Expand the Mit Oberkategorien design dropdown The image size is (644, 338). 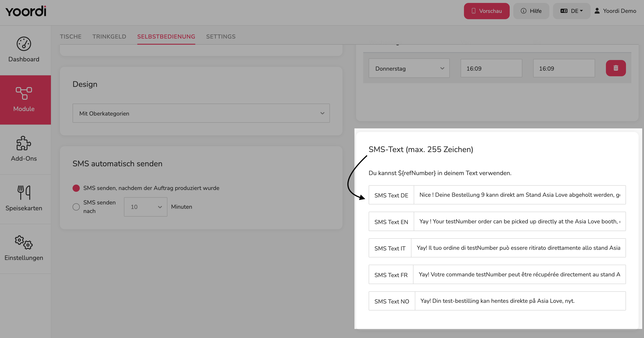201,113
